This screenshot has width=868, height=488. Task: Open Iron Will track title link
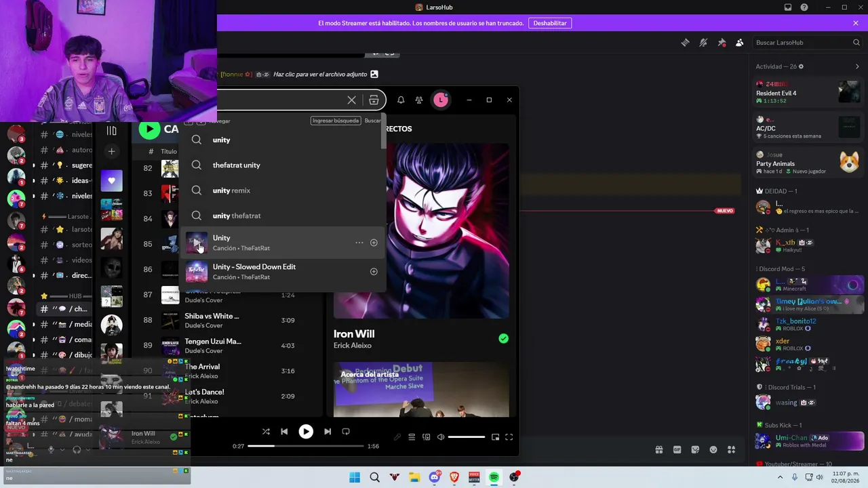pos(354,334)
